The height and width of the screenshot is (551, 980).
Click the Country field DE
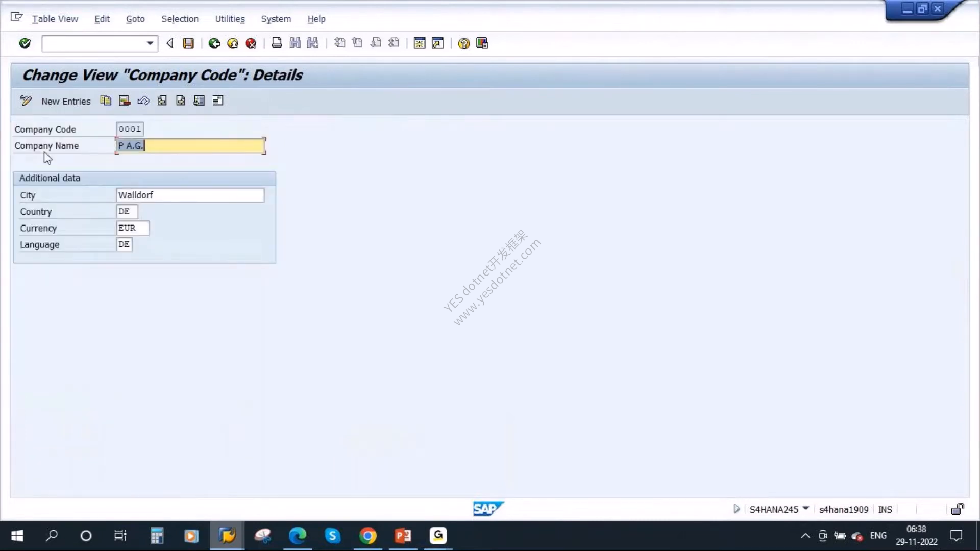point(127,212)
